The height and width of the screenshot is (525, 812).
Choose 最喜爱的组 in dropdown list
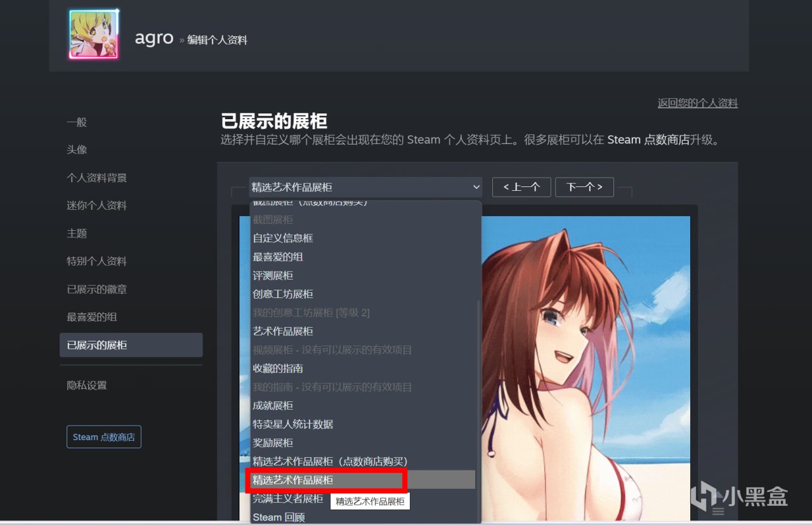[362, 257]
